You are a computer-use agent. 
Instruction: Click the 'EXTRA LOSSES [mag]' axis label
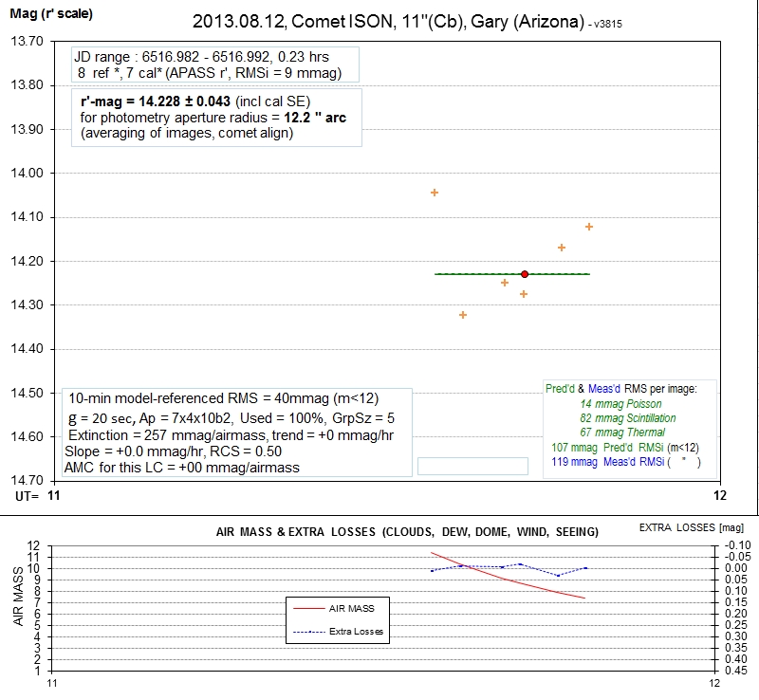[x=692, y=527]
